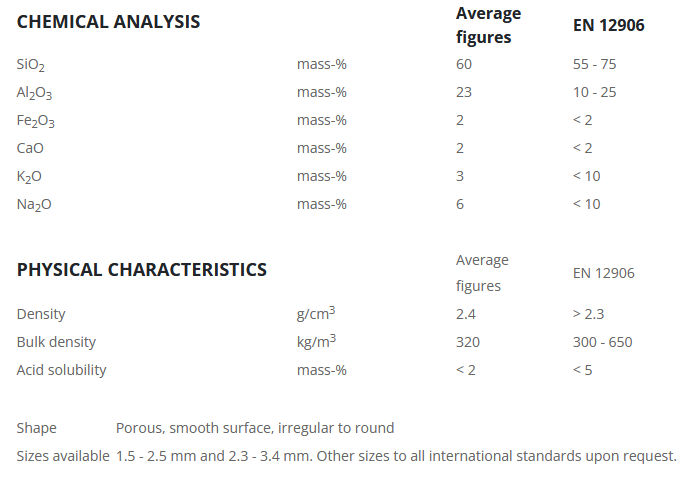Click the Fe2O3 row label
The width and height of the screenshot is (694, 492).
click(34, 121)
